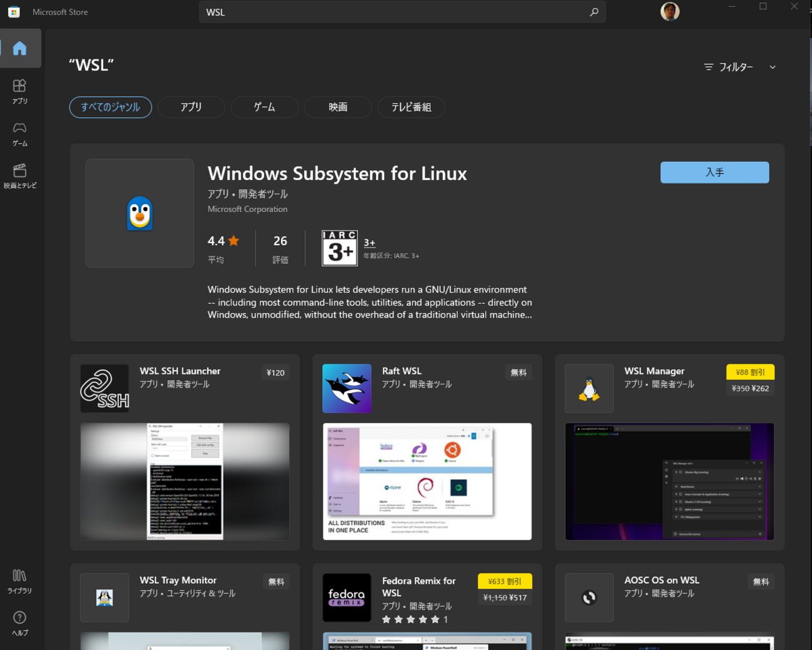Open the Raft WSL screenshot thumbnail
The height and width of the screenshot is (650, 812).
427,481
